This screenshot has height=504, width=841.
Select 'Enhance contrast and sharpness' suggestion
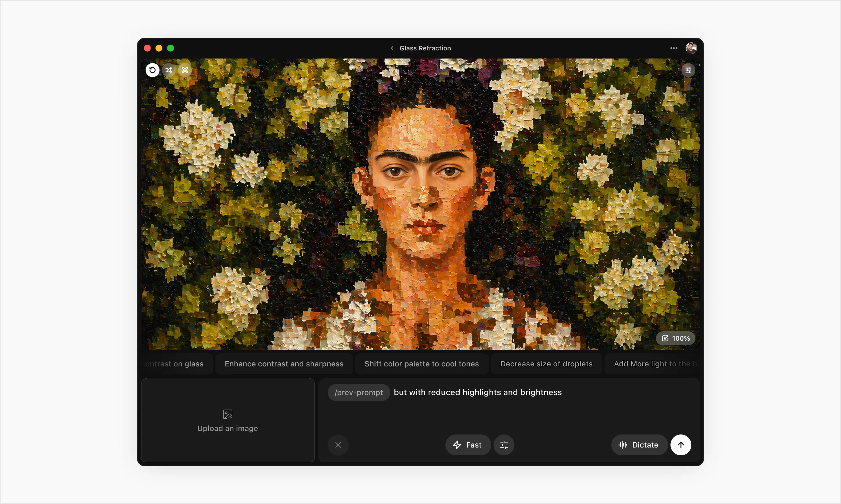(x=284, y=364)
